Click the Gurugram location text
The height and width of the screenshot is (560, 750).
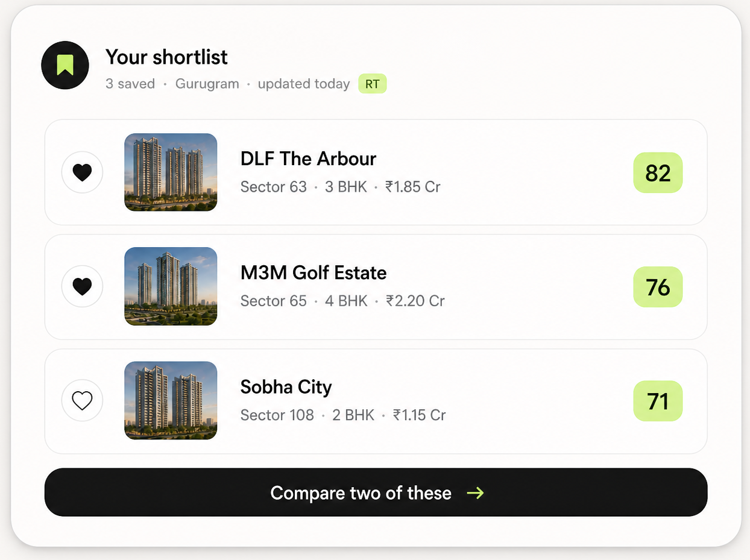point(207,84)
